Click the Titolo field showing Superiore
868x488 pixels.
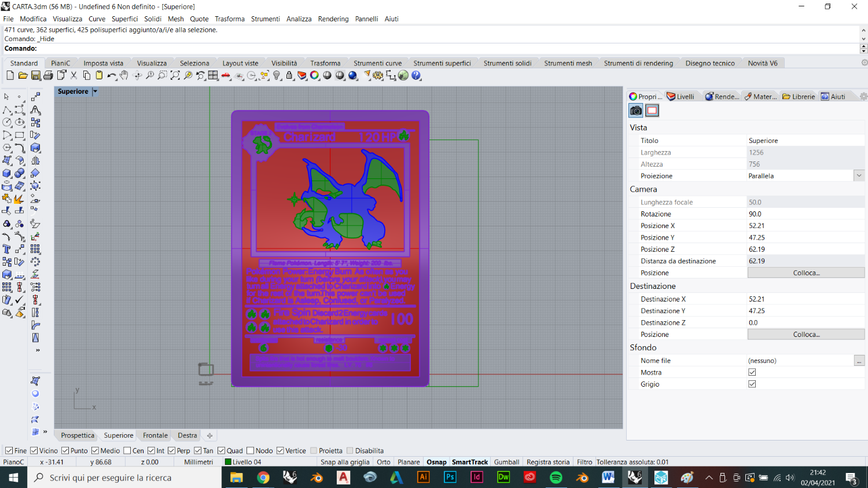pos(806,141)
